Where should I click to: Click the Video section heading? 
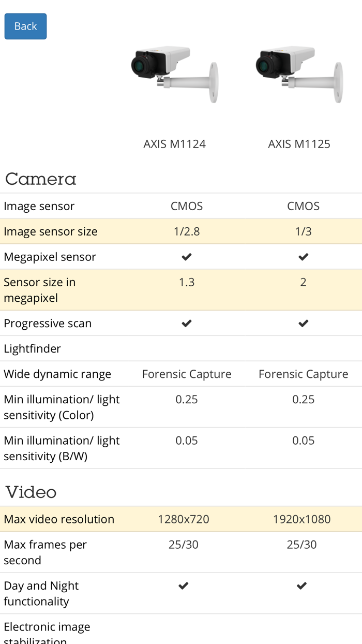[x=31, y=492]
